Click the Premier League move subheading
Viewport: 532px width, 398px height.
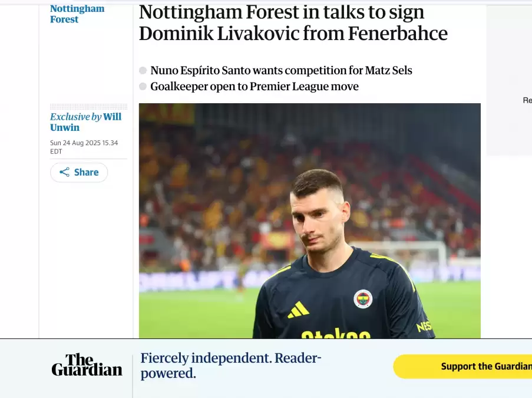[x=254, y=87]
